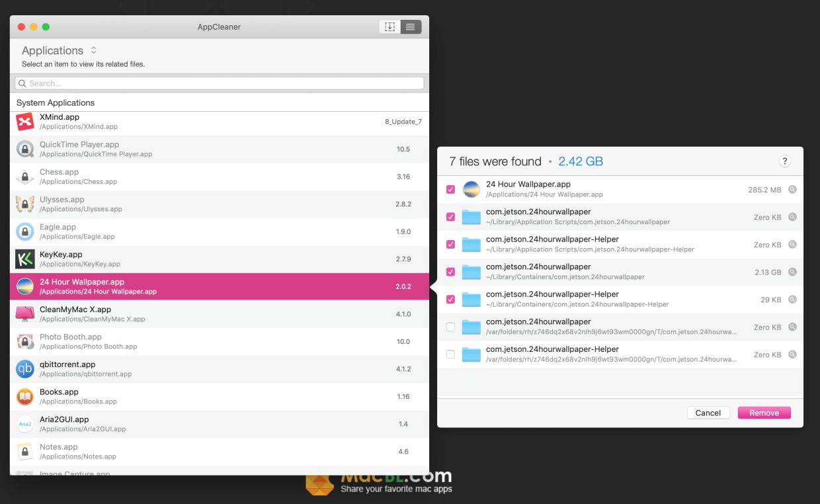Click the 29 KB folder size
820x504 pixels.
(771, 300)
